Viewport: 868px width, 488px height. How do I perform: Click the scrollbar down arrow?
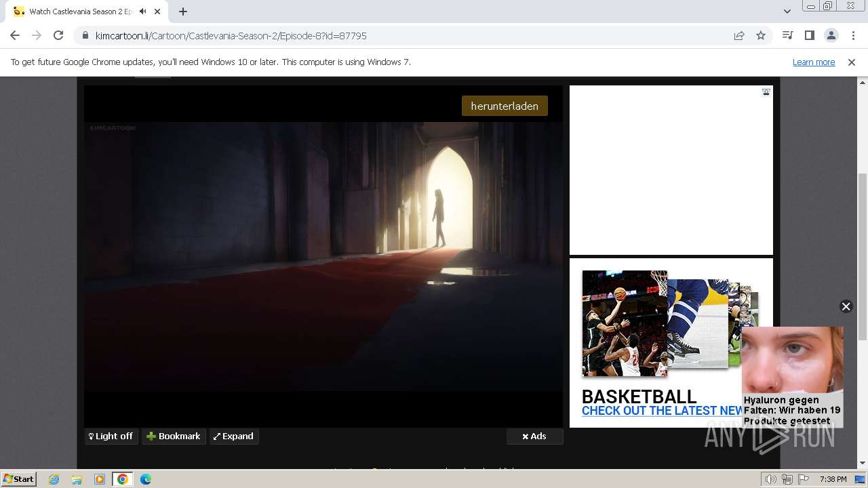pos(862,464)
